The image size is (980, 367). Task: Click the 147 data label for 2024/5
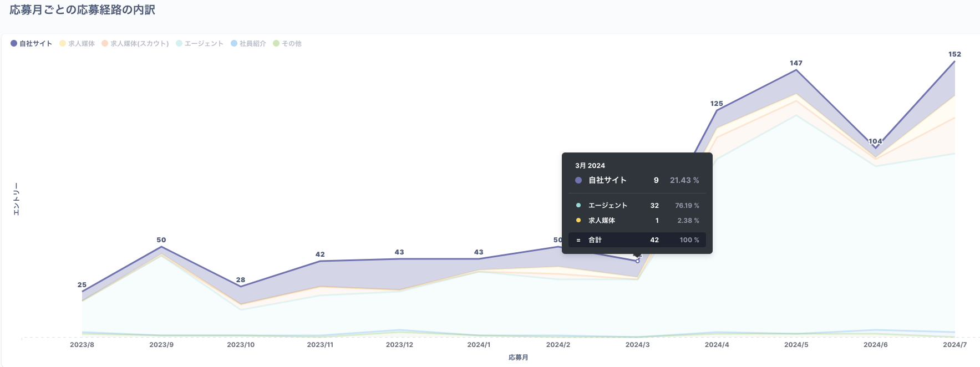pyautogui.click(x=796, y=63)
